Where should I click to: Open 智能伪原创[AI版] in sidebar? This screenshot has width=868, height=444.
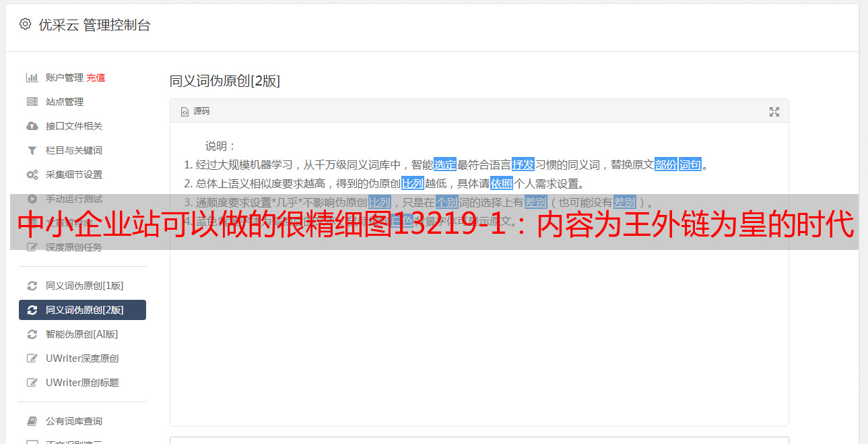pyautogui.click(x=82, y=334)
